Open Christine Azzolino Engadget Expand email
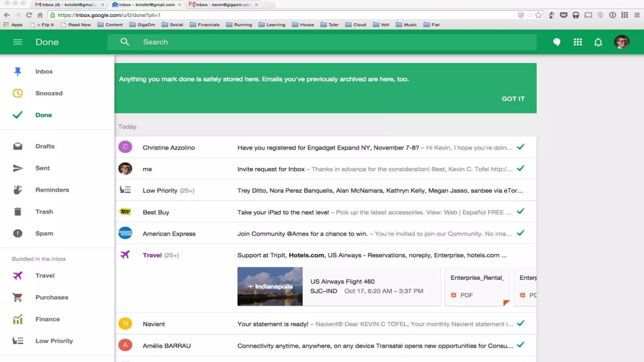 click(325, 147)
